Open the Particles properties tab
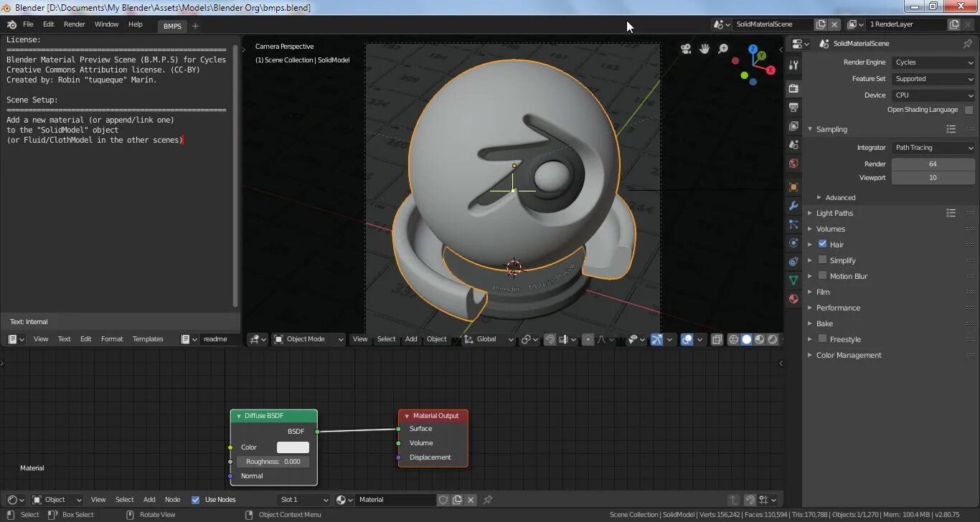 793,224
